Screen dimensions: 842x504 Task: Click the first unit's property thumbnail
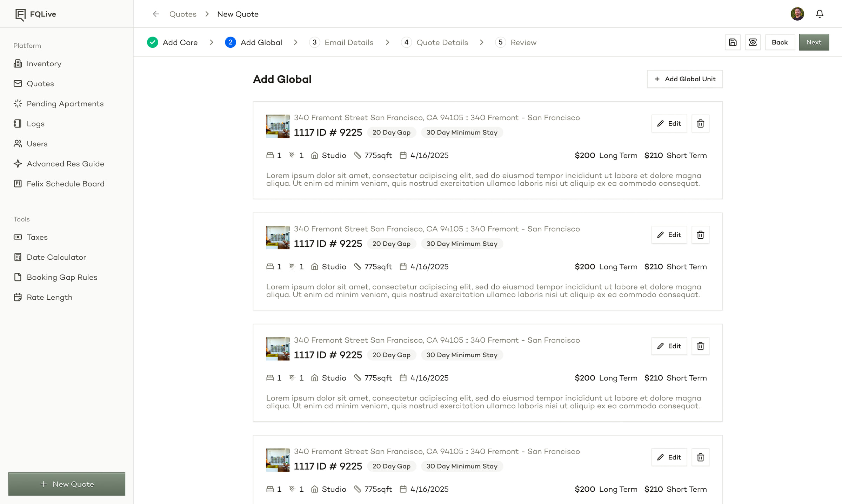click(x=278, y=126)
